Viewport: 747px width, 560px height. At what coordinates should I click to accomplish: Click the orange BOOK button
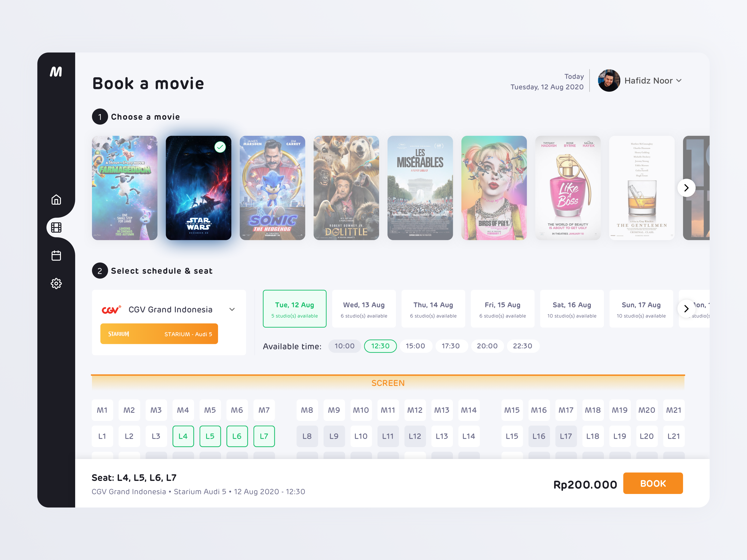click(x=653, y=483)
